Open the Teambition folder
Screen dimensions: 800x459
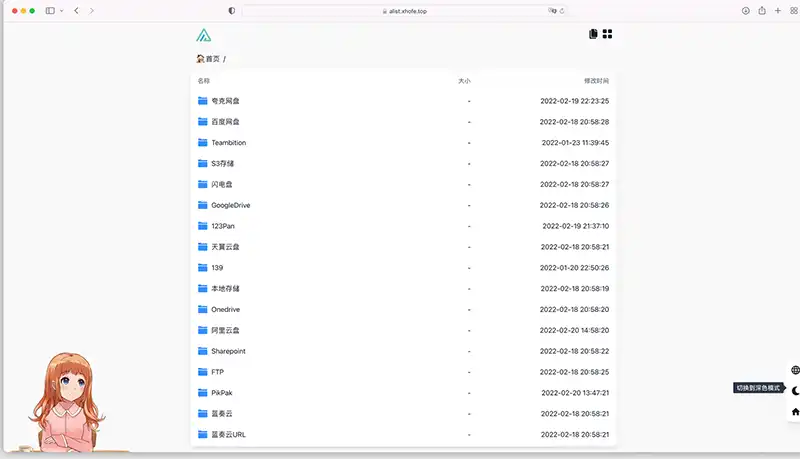tap(403, 143)
